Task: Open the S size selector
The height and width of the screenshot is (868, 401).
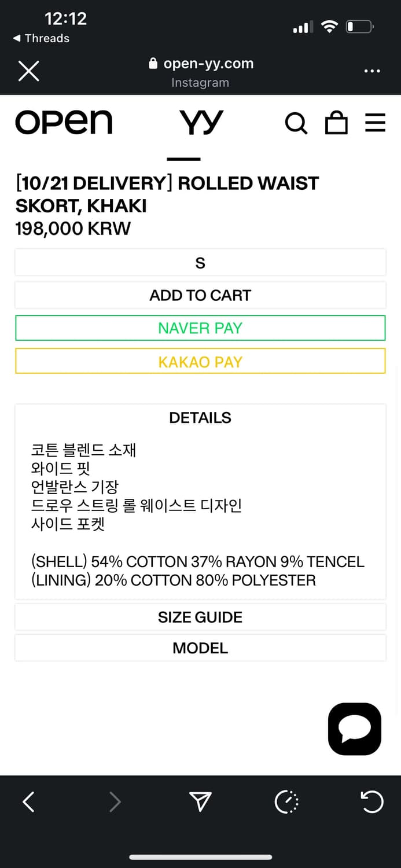Action: point(200,263)
